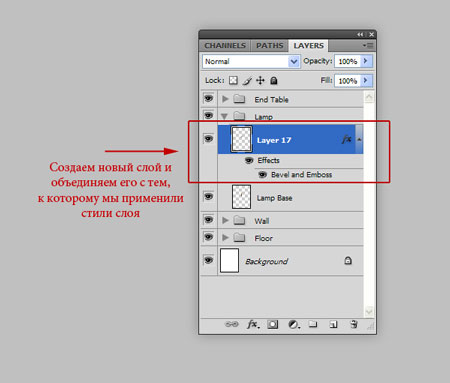
Task: Hide the Background layer
Action: (209, 260)
